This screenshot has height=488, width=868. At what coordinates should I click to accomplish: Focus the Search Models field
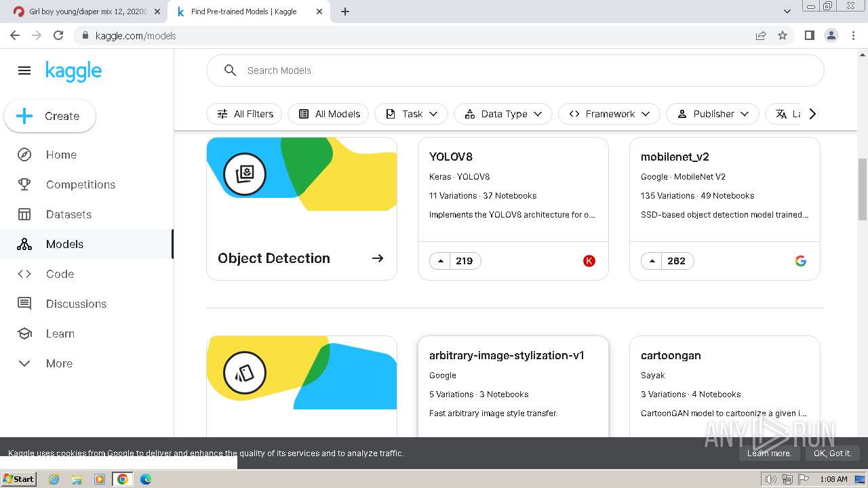coord(515,70)
